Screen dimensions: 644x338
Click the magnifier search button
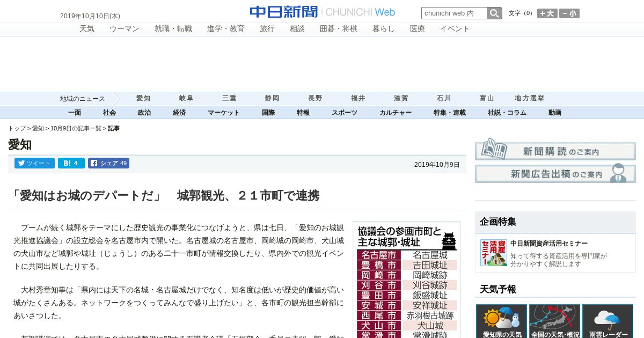[494, 13]
